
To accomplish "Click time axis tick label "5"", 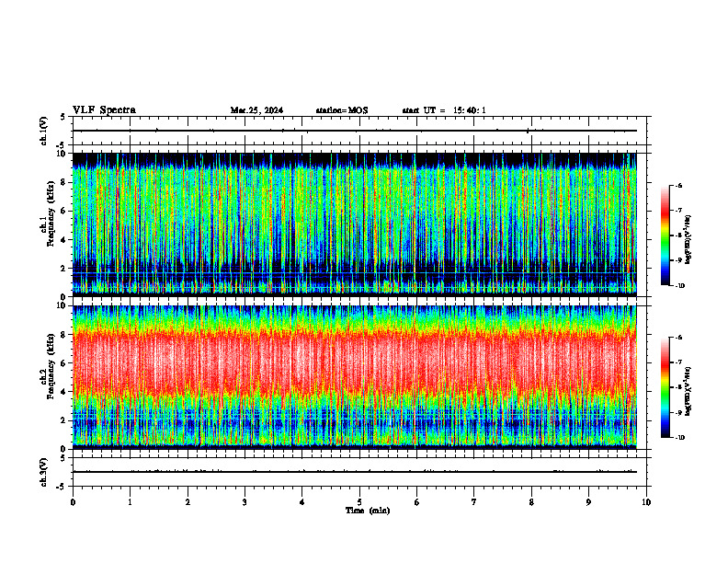I will click(x=359, y=502).
